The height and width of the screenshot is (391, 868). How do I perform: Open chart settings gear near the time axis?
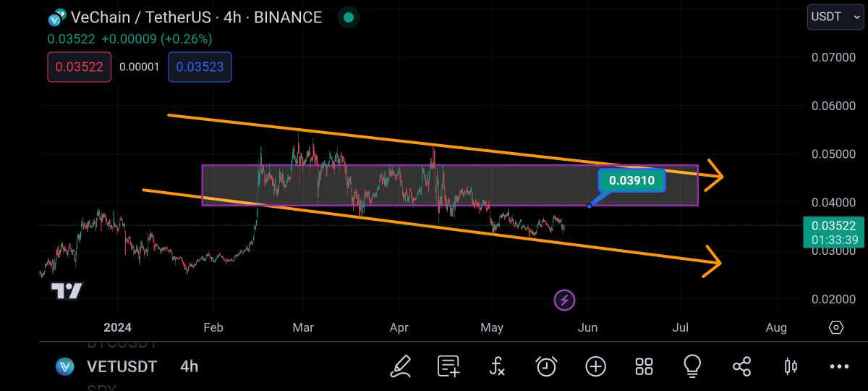click(836, 327)
